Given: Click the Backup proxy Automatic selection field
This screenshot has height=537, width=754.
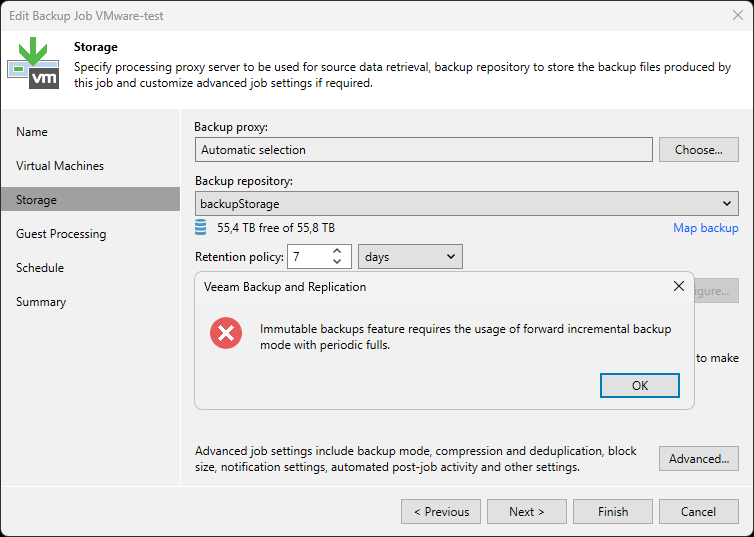Looking at the screenshot, I should [424, 150].
